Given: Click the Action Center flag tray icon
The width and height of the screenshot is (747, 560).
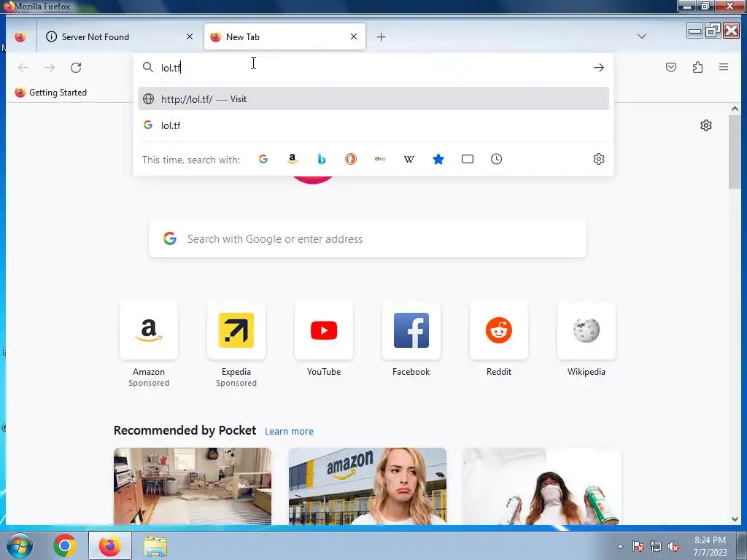Looking at the screenshot, I should (x=638, y=546).
